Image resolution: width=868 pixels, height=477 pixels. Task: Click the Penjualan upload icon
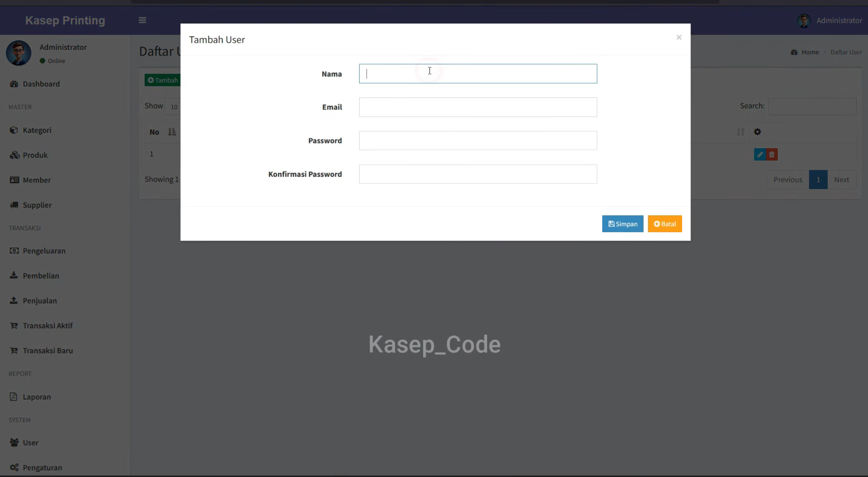coord(14,300)
